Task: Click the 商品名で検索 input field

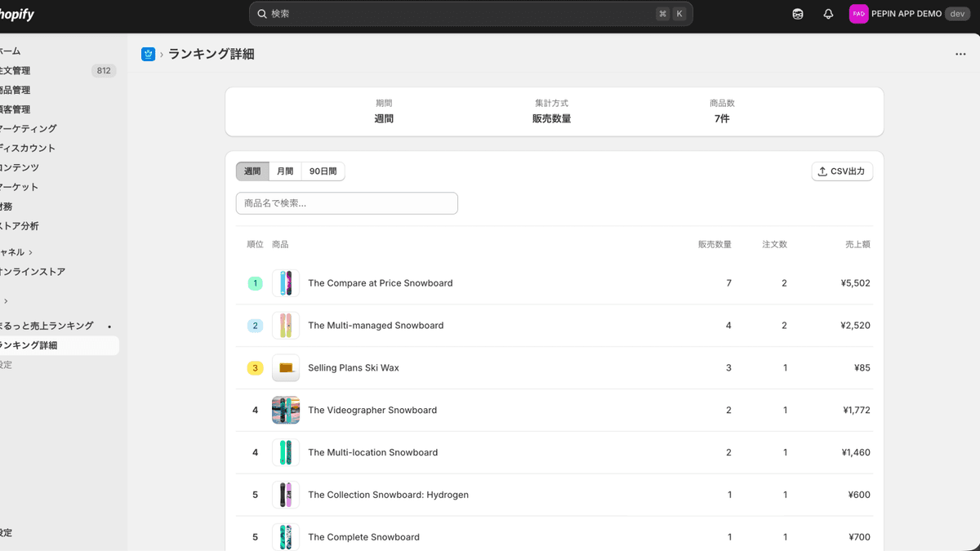Action: (346, 202)
